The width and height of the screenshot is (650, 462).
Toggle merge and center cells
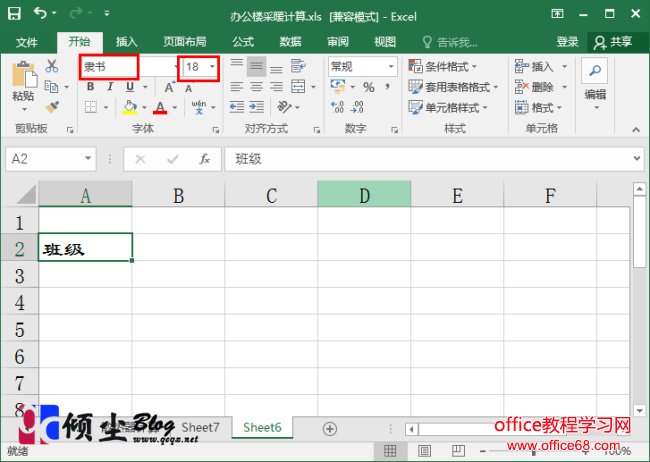[x=298, y=87]
